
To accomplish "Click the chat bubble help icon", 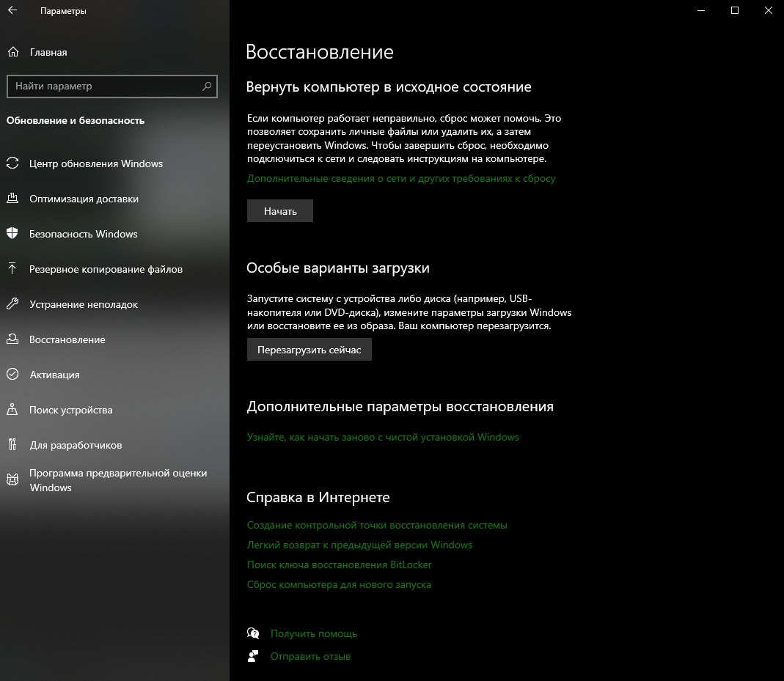I will (x=253, y=633).
